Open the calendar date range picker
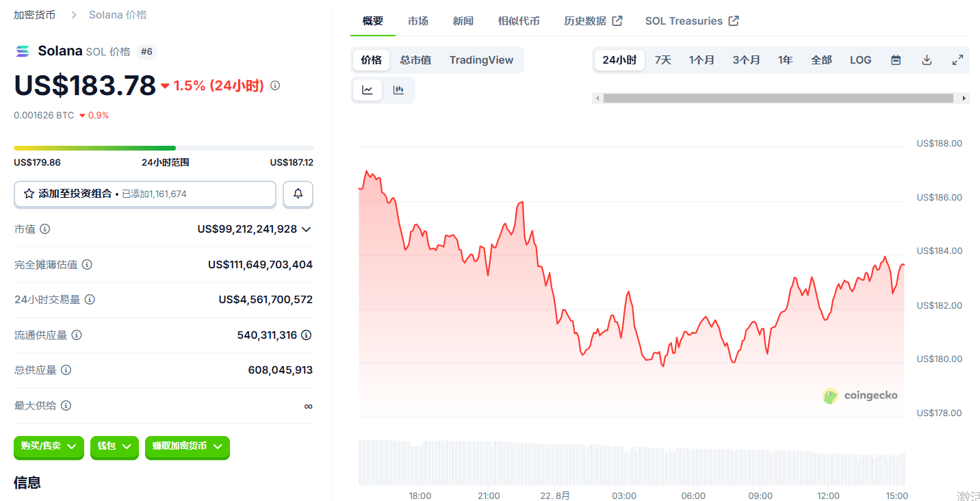Image resolution: width=980 pixels, height=501 pixels. (x=896, y=60)
